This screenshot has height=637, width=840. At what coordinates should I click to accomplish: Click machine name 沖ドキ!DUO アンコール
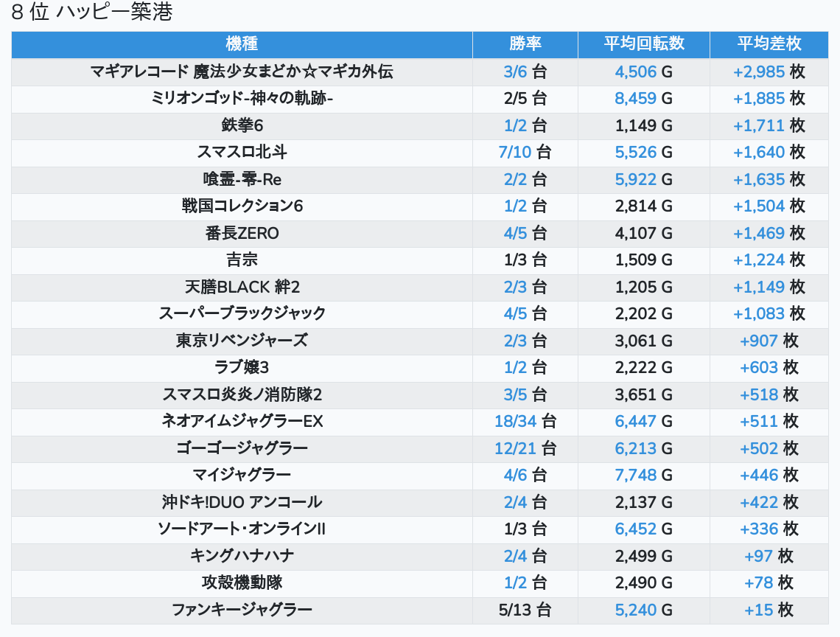[x=242, y=502]
